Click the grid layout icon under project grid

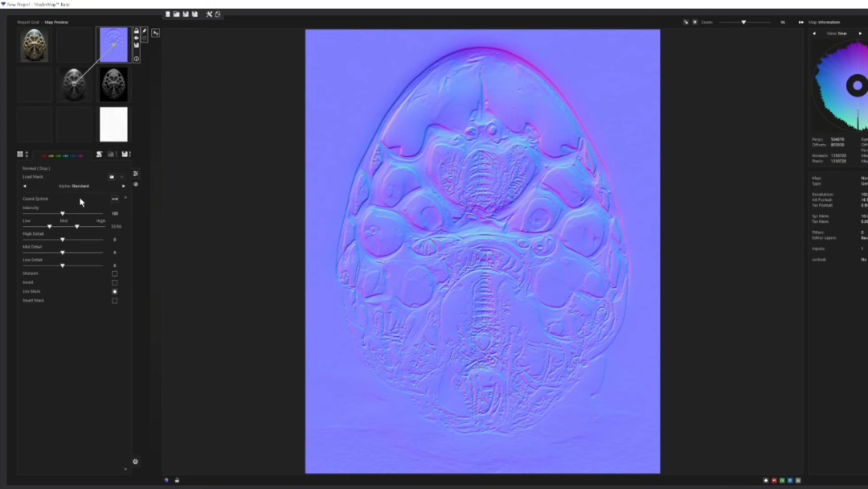20,154
